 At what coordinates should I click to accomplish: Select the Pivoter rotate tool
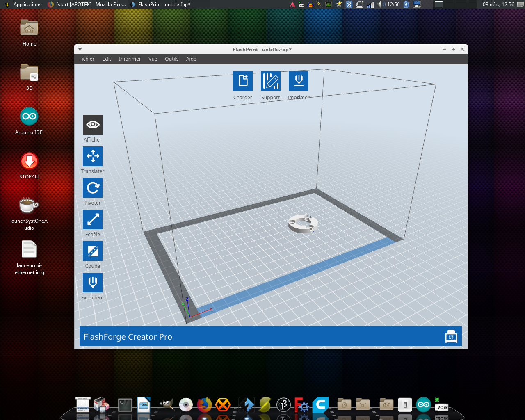tap(93, 188)
